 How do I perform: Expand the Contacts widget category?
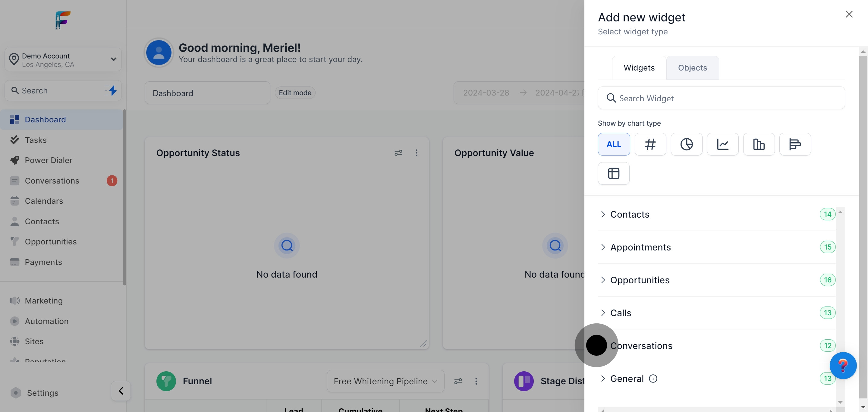(629, 214)
